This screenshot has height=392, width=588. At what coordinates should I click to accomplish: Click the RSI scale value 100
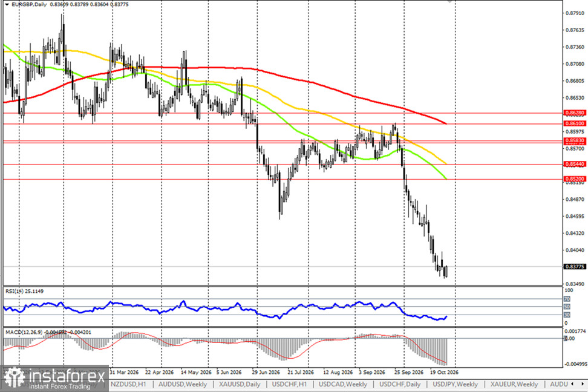click(569, 291)
